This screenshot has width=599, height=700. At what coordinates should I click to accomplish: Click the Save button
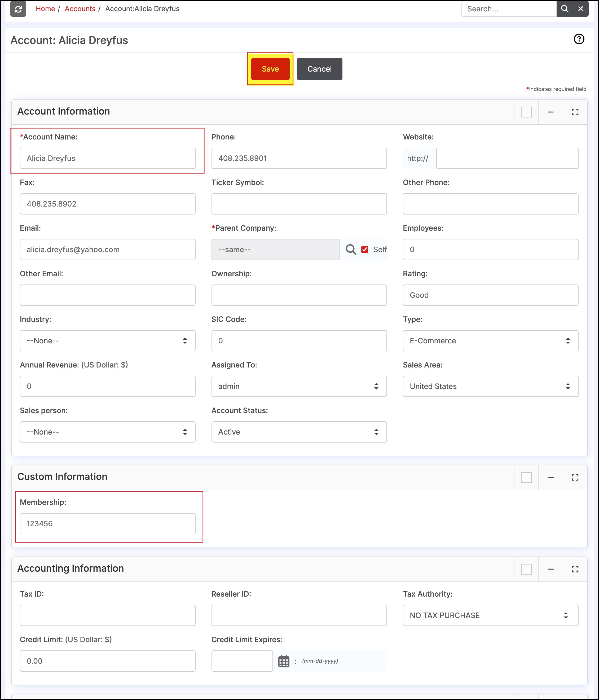[270, 69]
